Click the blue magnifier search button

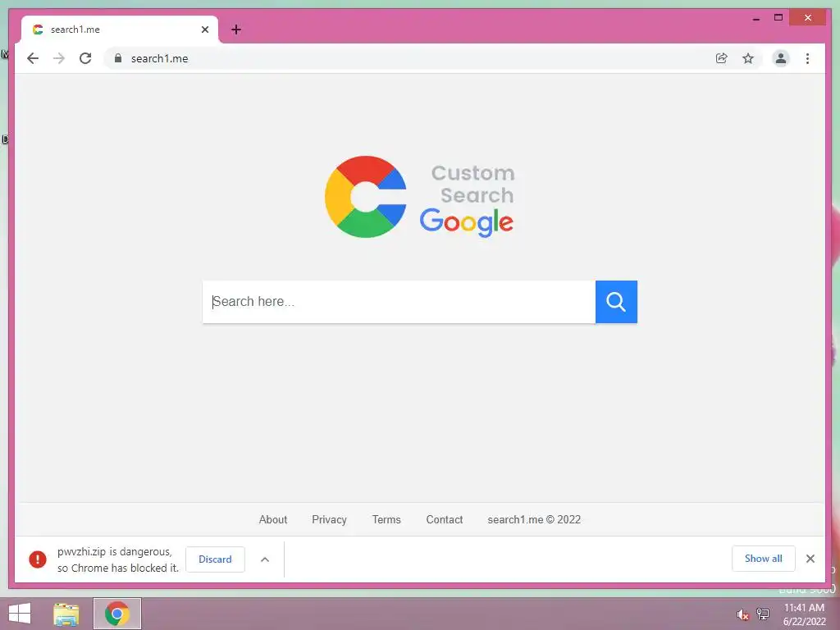pos(616,302)
